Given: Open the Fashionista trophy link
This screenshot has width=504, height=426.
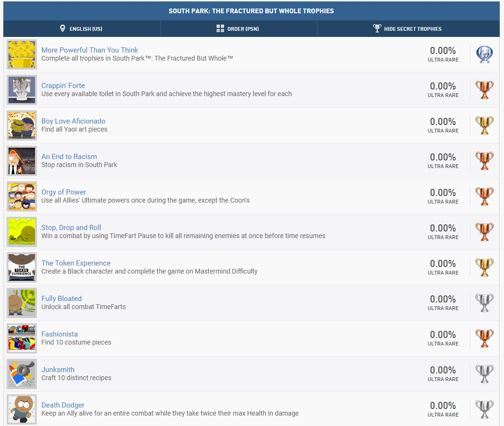Looking at the screenshot, I should 60,334.
